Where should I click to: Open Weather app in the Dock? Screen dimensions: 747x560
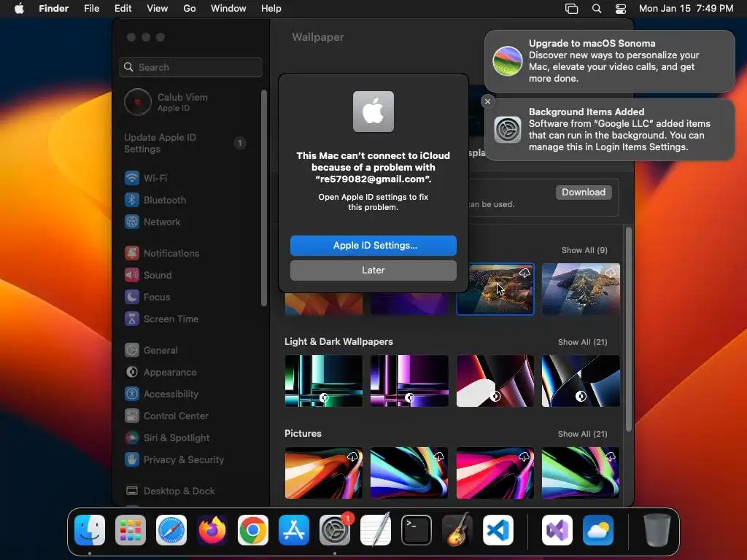(x=598, y=530)
